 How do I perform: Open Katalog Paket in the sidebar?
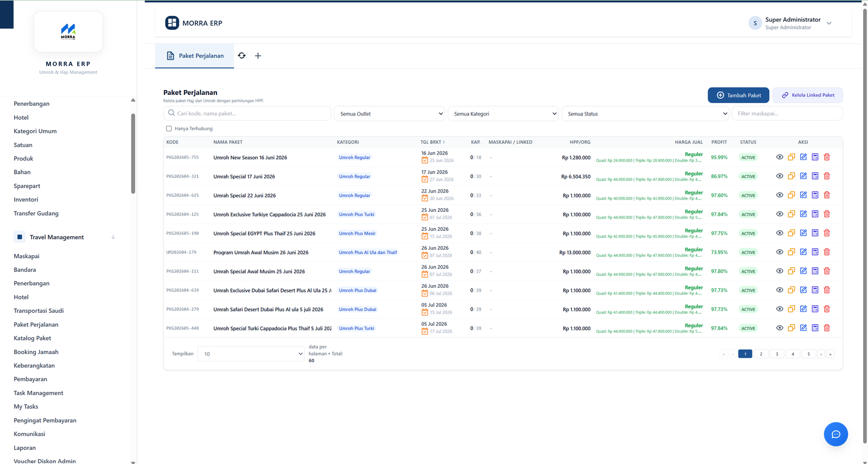point(33,338)
